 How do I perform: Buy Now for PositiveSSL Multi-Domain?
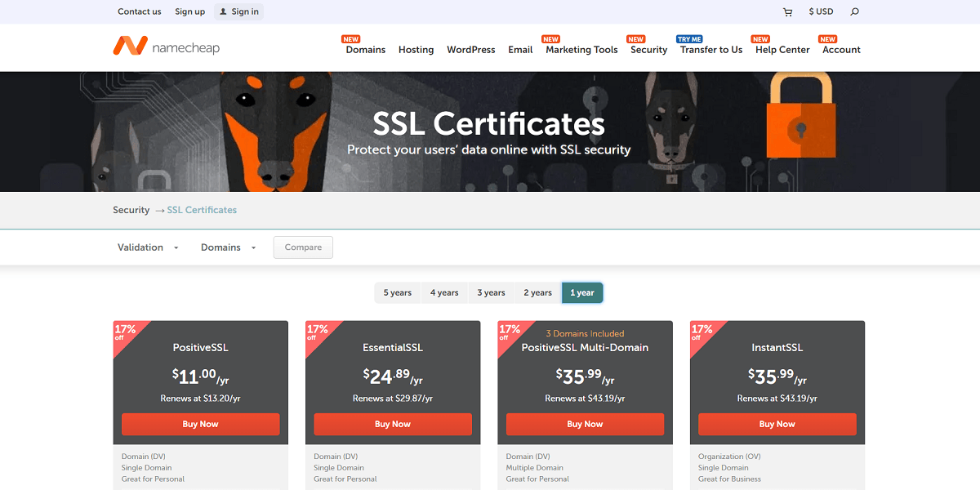click(585, 424)
